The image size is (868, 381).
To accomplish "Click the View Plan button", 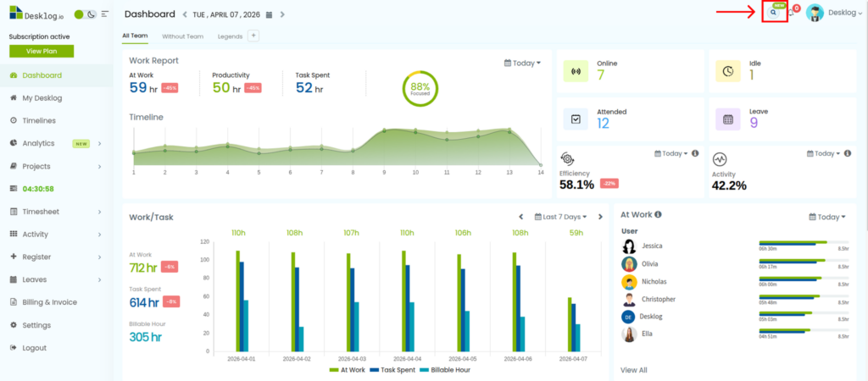I will point(41,51).
